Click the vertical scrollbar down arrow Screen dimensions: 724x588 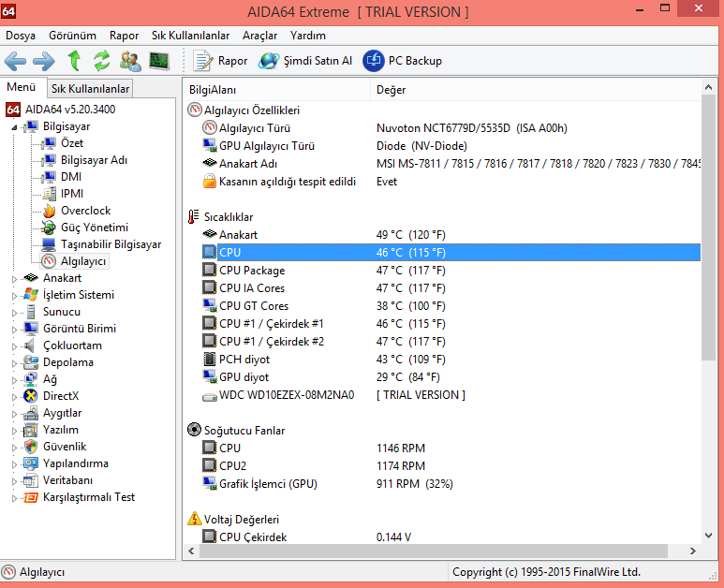708,536
